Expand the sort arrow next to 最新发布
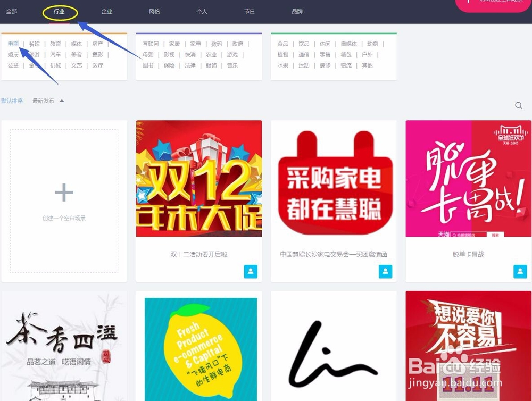Viewport: 532px width, 401px height. (61, 100)
